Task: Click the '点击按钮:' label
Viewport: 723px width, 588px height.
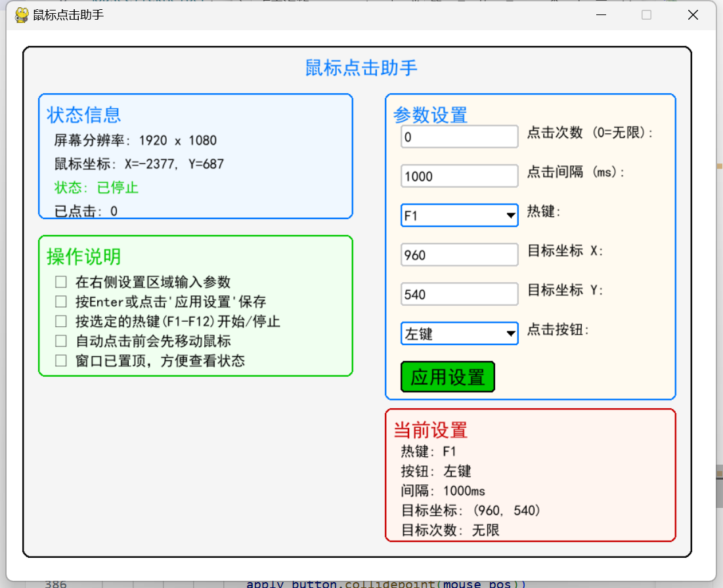Action: pos(558,329)
